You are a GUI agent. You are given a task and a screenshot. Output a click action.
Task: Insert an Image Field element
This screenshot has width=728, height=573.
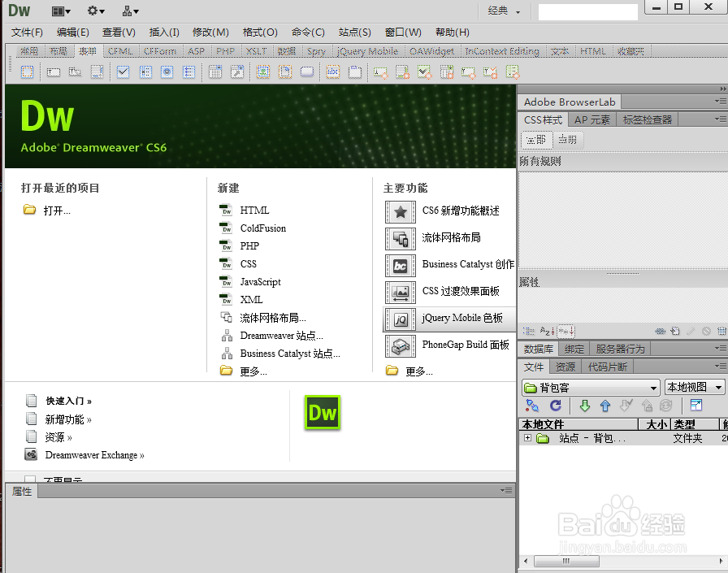coord(263,72)
